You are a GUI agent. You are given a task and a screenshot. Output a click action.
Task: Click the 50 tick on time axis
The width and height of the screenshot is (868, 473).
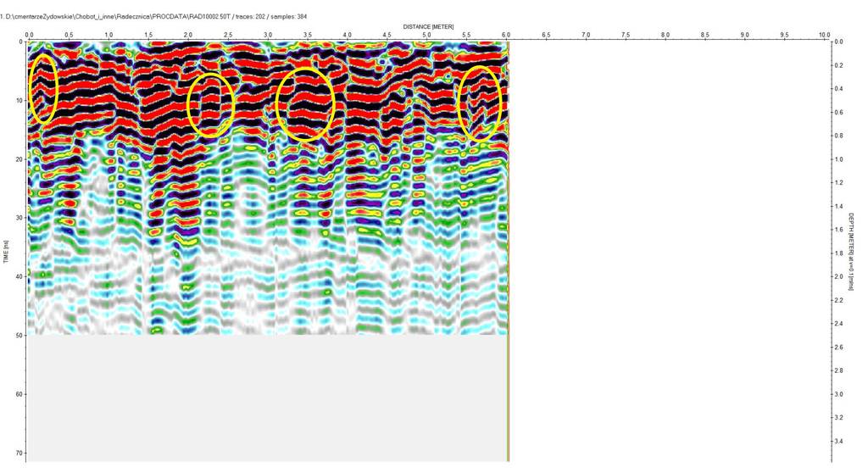(19, 336)
